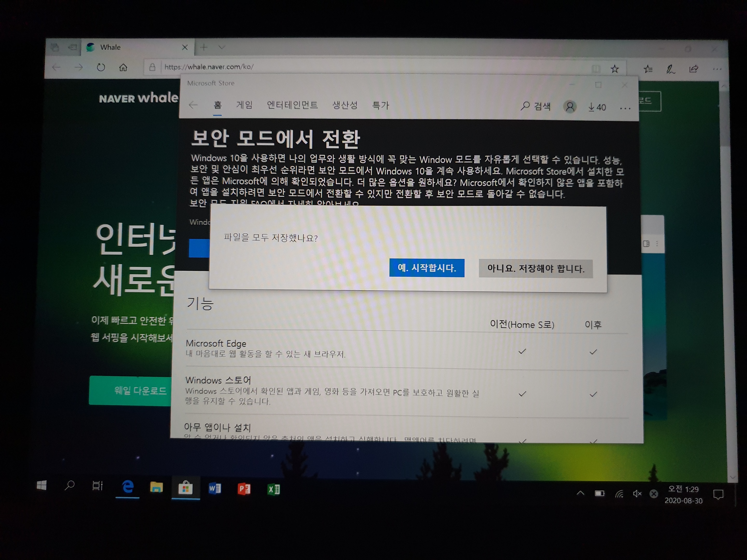Open the Store more options menu
This screenshot has width=747, height=560.
[x=625, y=108]
